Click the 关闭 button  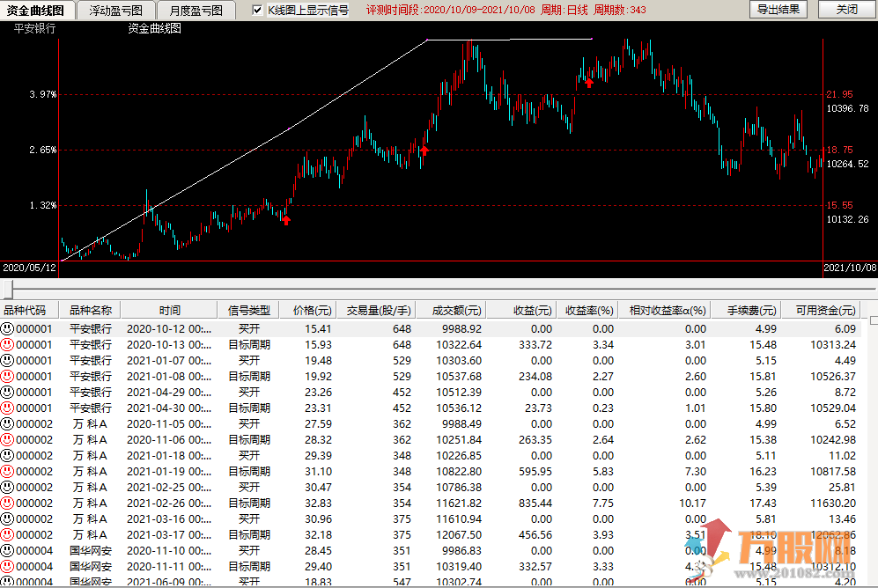click(846, 10)
